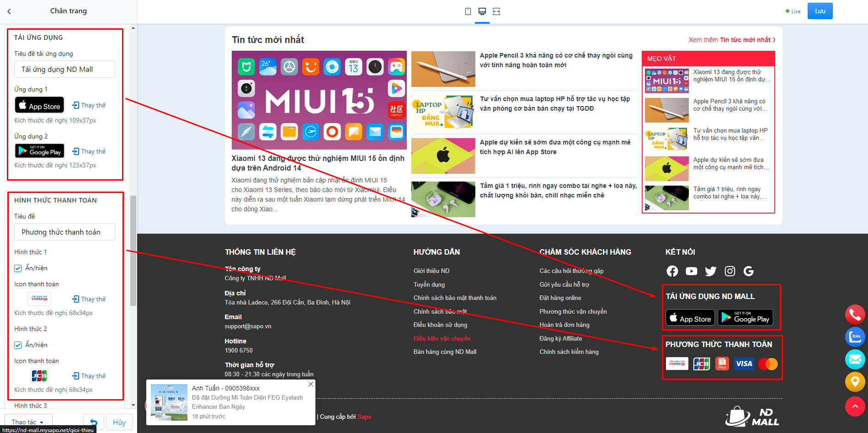868x433 pixels.
Task: Open the Google link in footer
Action: 749,271
